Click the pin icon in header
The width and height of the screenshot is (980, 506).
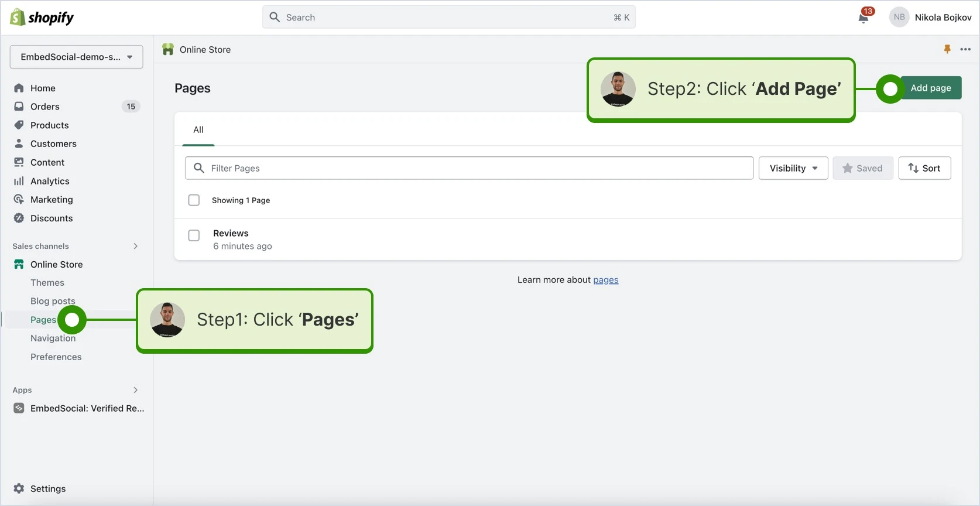(x=947, y=49)
